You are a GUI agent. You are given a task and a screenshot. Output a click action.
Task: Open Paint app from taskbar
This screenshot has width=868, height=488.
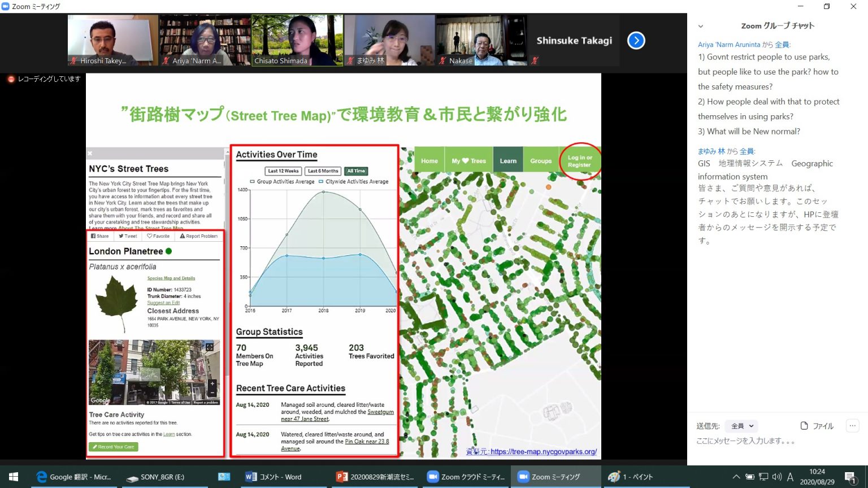[631, 477]
